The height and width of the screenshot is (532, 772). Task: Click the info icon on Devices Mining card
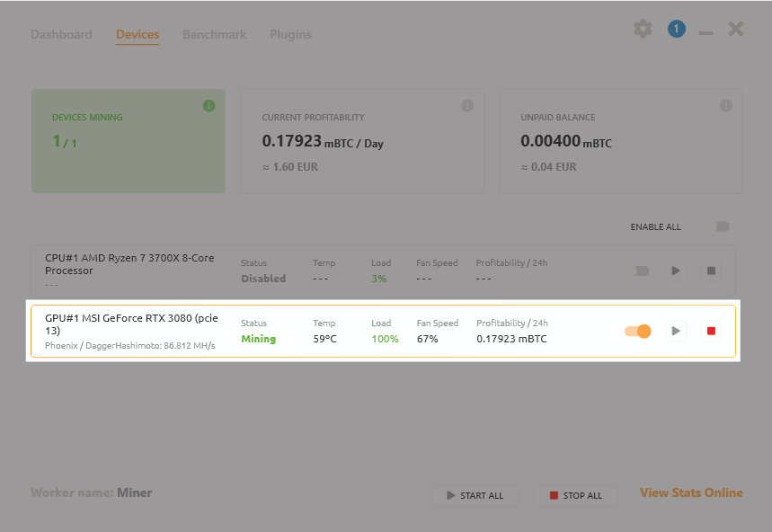(209, 105)
